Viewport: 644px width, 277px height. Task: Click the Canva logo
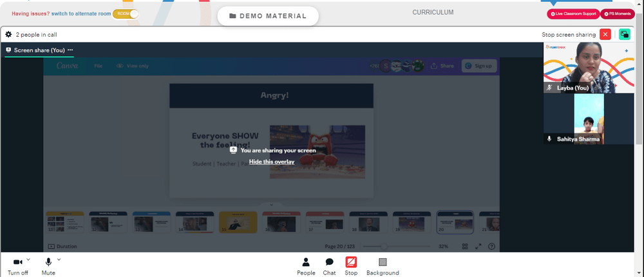pos(68,66)
